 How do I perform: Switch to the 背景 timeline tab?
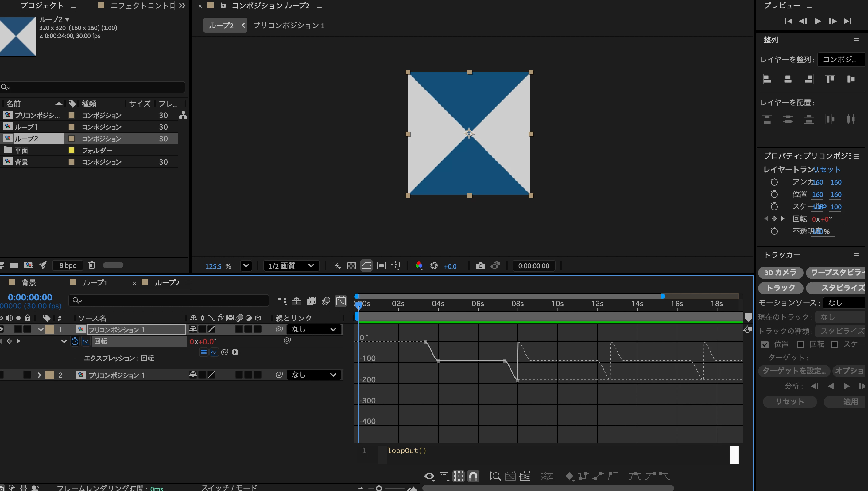click(28, 283)
